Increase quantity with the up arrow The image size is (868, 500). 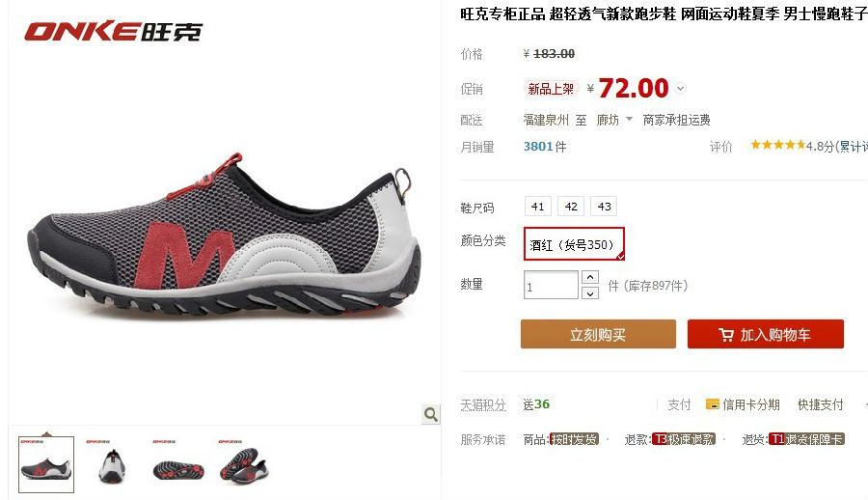(x=590, y=277)
